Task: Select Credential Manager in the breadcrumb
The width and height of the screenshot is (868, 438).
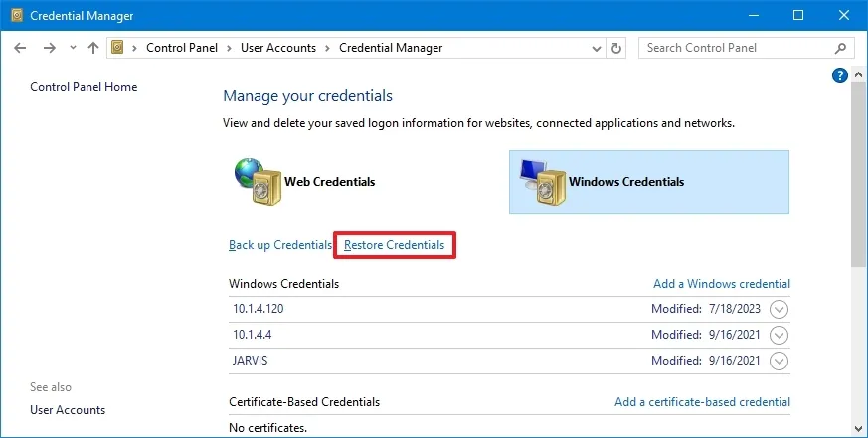Action: coord(391,48)
